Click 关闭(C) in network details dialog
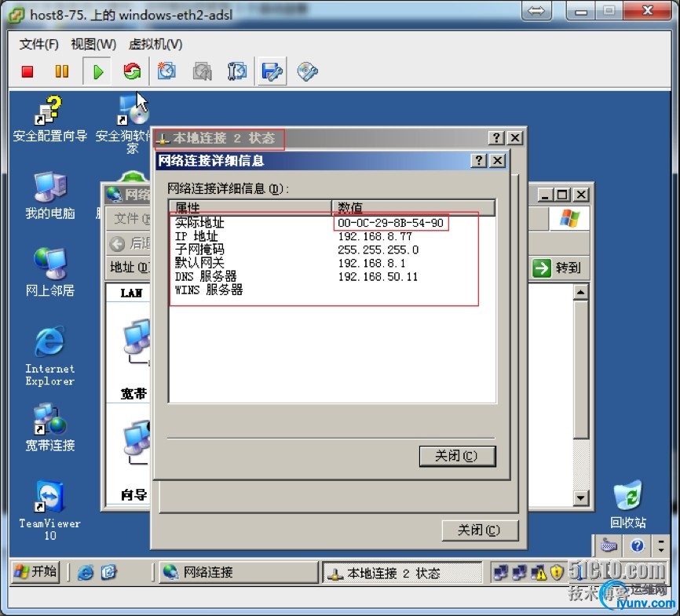 [x=457, y=456]
